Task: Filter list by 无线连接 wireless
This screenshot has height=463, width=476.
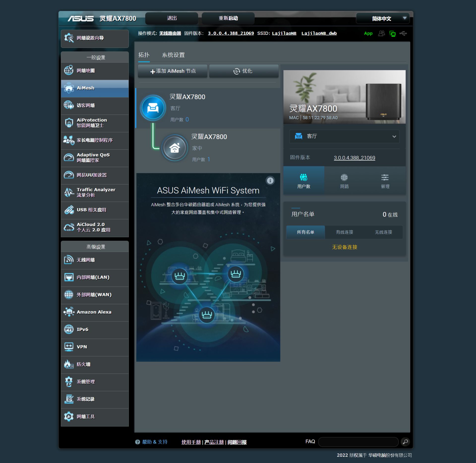Action: pyautogui.click(x=383, y=232)
